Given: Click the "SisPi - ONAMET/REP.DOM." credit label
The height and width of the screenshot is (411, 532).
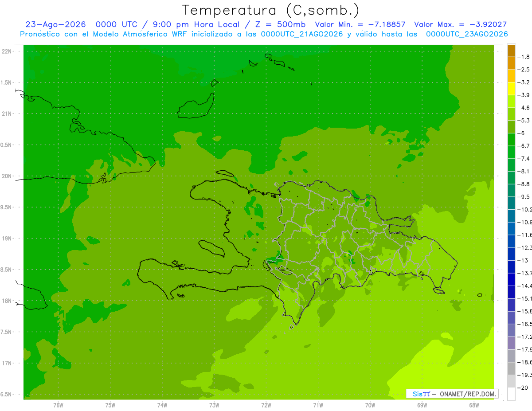Looking at the screenshot, I should pyautogui.click(x=452, y=394).
